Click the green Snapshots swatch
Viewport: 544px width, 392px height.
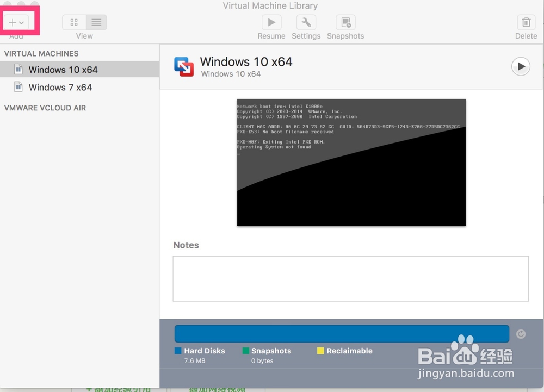click(x=246, y=351)
